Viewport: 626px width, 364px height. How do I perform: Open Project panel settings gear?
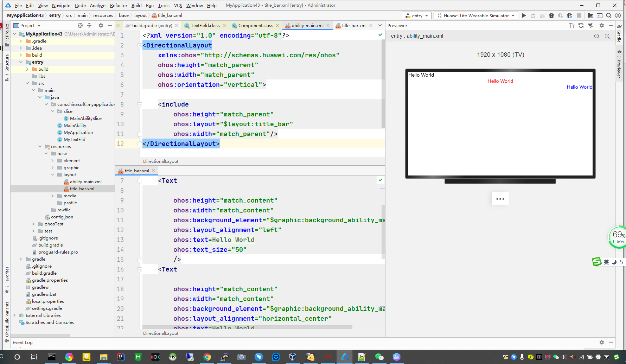tap(101, 25)
